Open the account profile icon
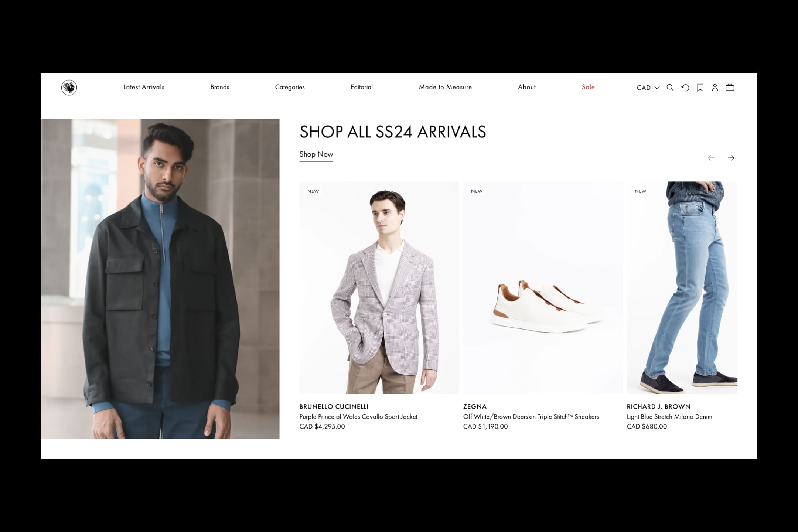This screenshot has width=798, height=532. pos(715,88)
